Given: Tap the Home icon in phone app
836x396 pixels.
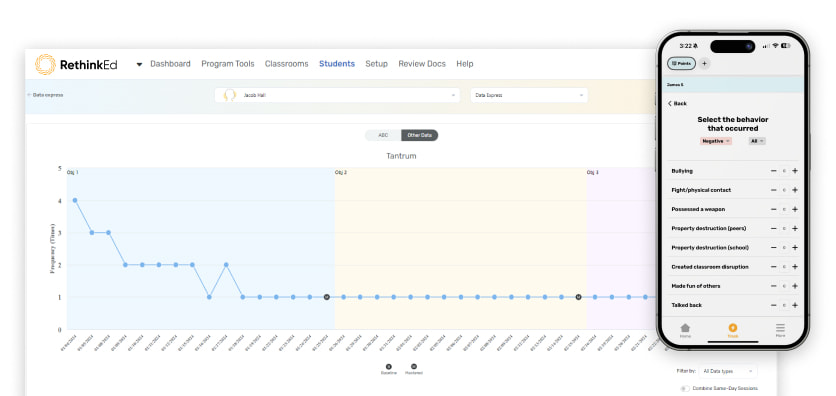Looking at the screenshot, I should [685, 328].
